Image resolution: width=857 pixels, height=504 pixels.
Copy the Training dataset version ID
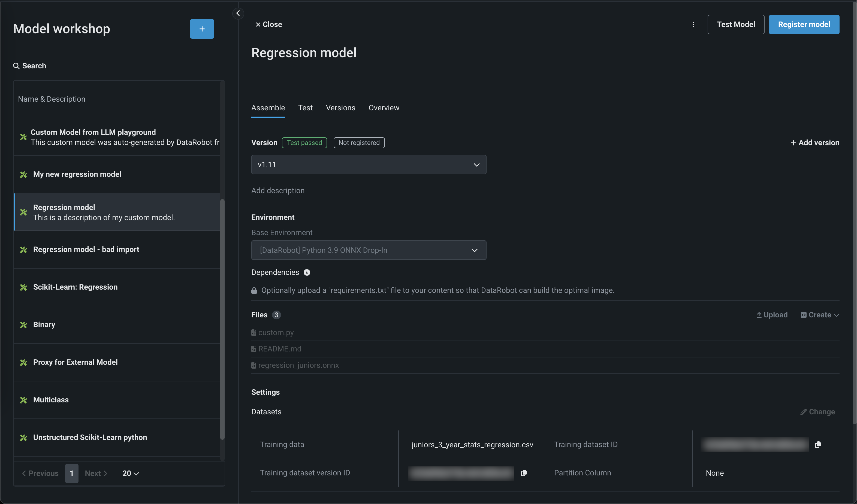click(523, 473)
